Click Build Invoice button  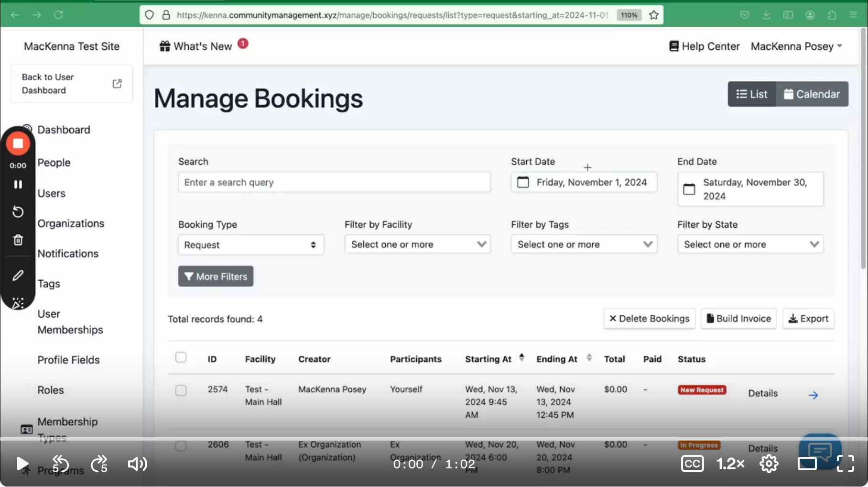pyautogui.click(x=738, y=319)
